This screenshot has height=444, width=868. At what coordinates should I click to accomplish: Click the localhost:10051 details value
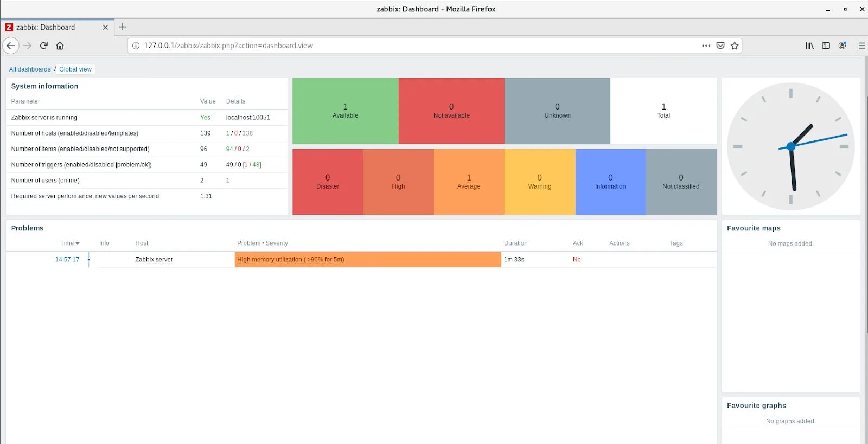point(248,118)
